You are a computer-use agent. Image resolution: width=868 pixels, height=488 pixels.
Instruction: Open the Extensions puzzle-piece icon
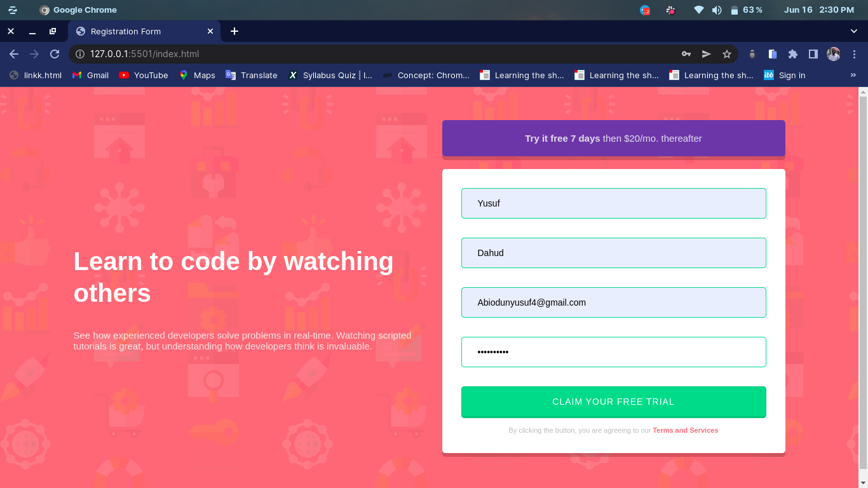tap(792, 54)
